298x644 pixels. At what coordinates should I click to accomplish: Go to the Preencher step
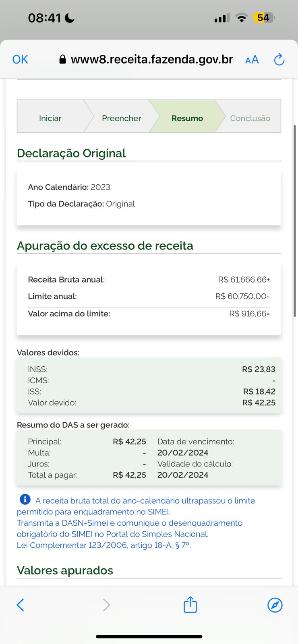(x=121, y=118)
